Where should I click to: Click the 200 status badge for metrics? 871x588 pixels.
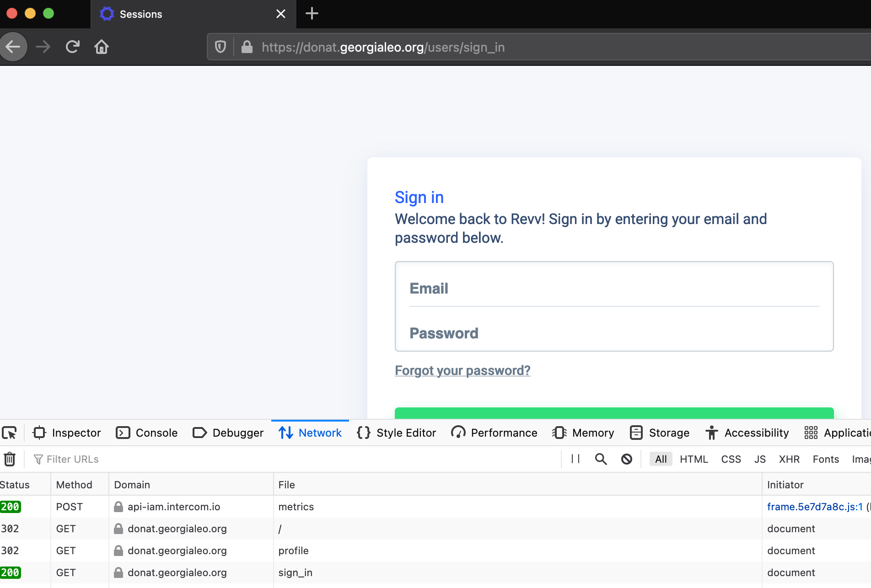10,507
